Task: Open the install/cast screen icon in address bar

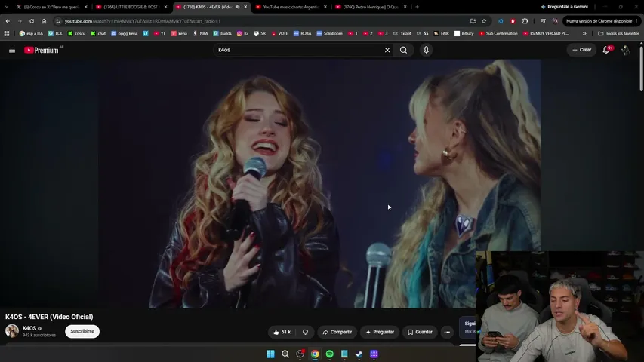Action: click(x=473, y=21)
